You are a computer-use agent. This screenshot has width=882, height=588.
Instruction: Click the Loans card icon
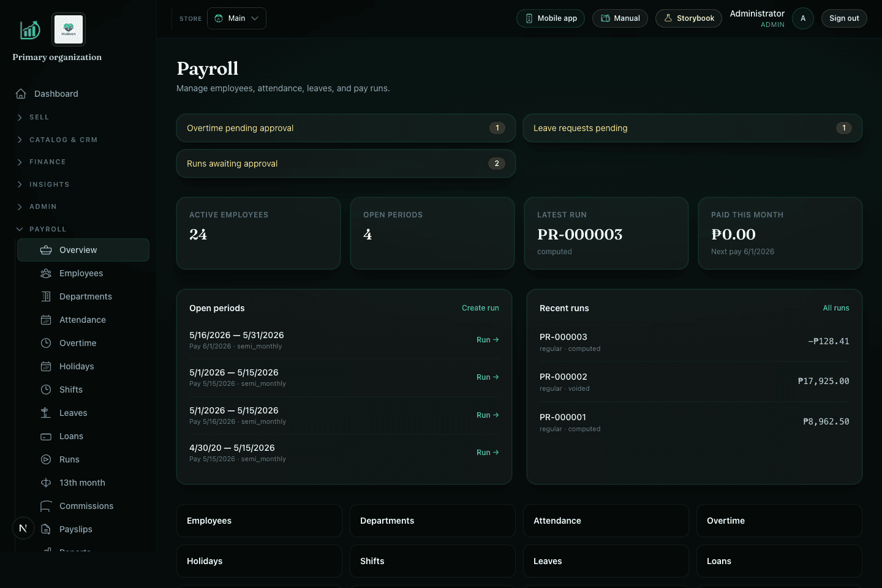point(46,436)
